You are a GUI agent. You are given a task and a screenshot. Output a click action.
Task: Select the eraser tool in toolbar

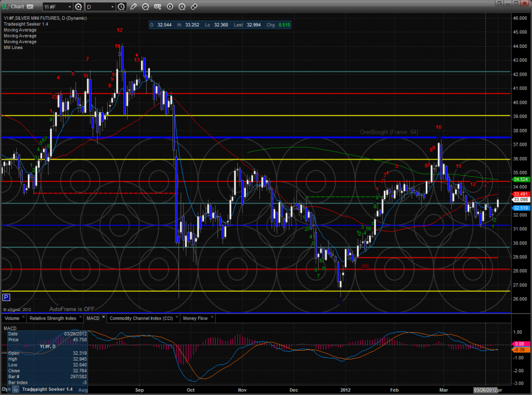point(194,7)
